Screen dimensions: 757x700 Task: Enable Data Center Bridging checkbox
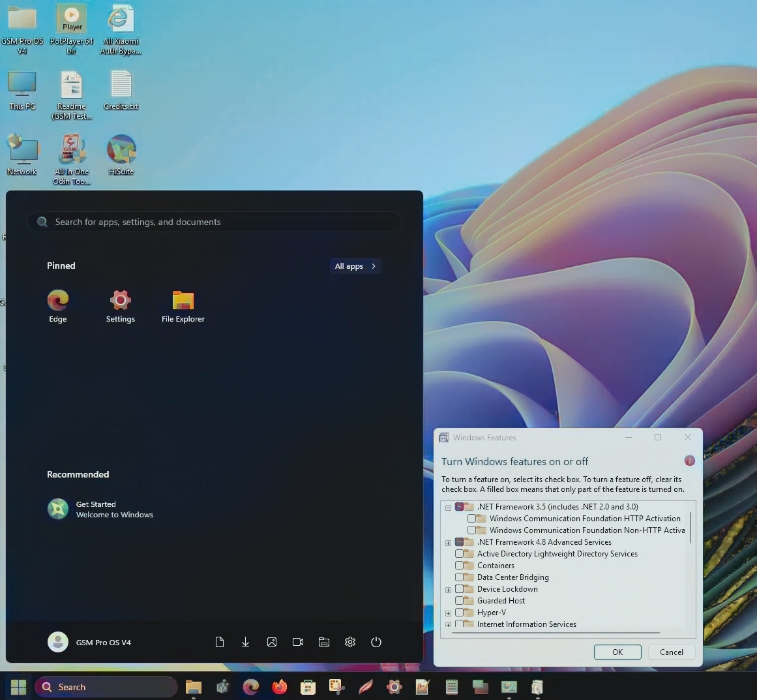click(x=459, y=577)
